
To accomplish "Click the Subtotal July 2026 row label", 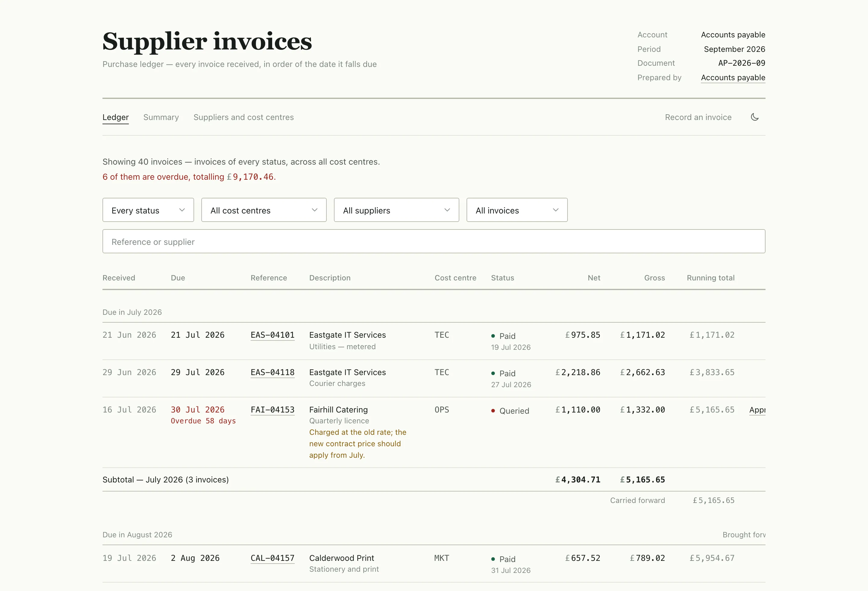I will tap(165, 480).
